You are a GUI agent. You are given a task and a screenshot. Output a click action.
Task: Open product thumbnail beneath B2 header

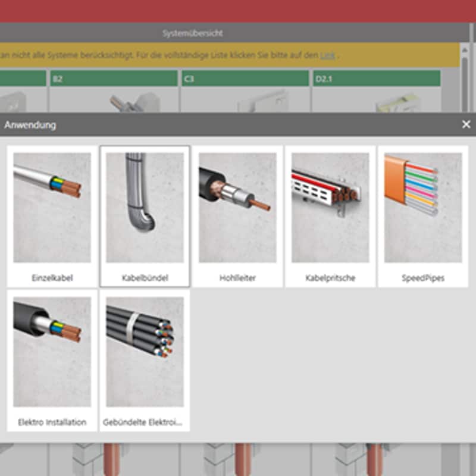click(125, 102)
